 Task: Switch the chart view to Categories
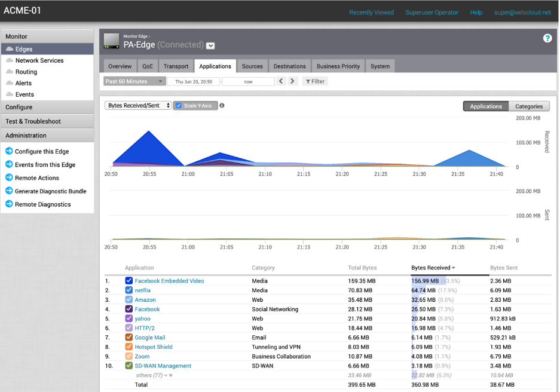point(530,106)
